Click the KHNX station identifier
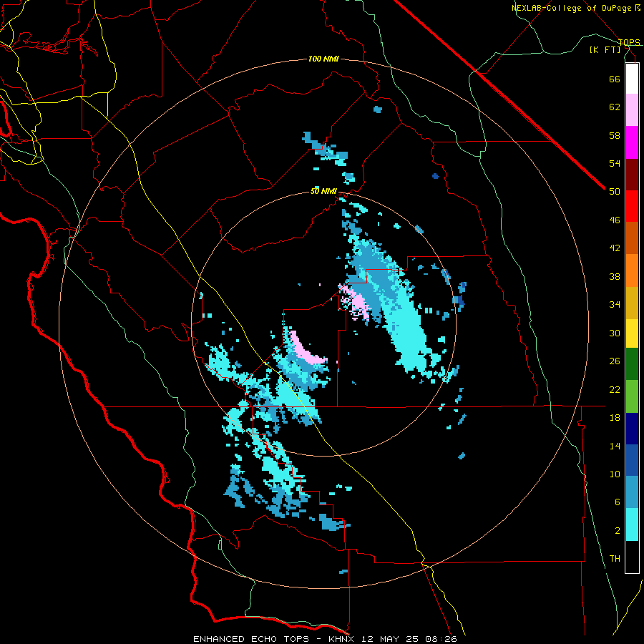Viewport: 644px width, 644px height. pos(341,639)
